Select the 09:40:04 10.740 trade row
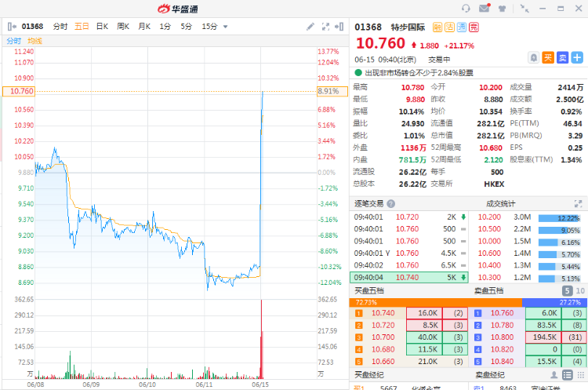588x390 pixels. [409, 277]
